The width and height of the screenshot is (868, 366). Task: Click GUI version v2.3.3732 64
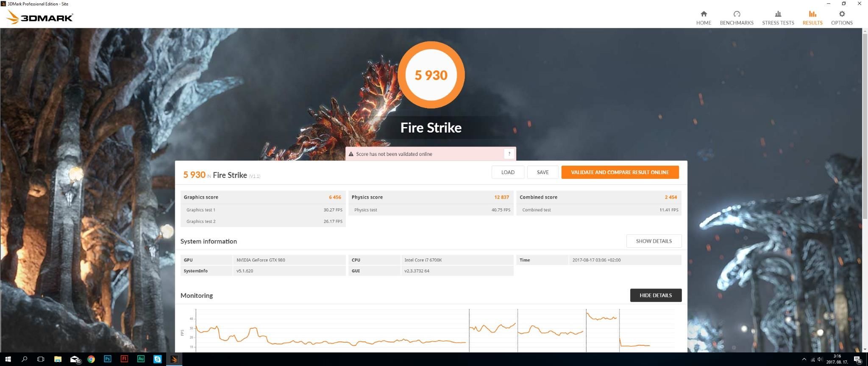(417, 271)
